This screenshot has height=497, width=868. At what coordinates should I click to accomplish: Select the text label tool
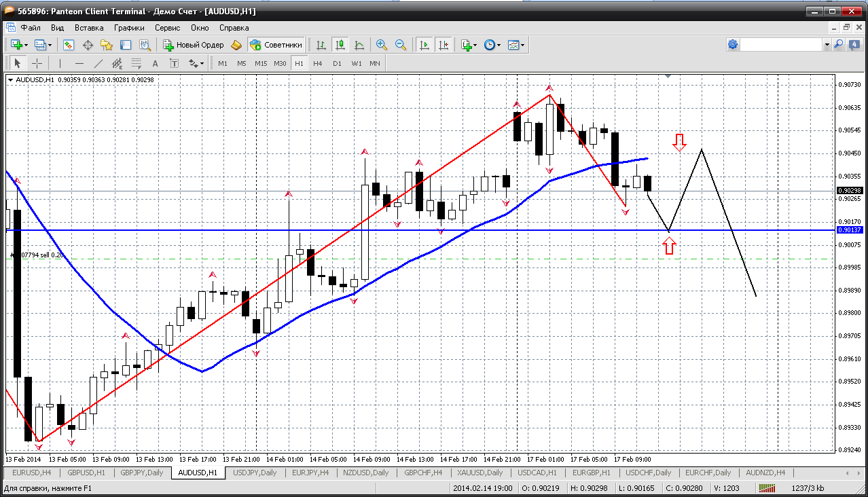[x=175, y=63]
